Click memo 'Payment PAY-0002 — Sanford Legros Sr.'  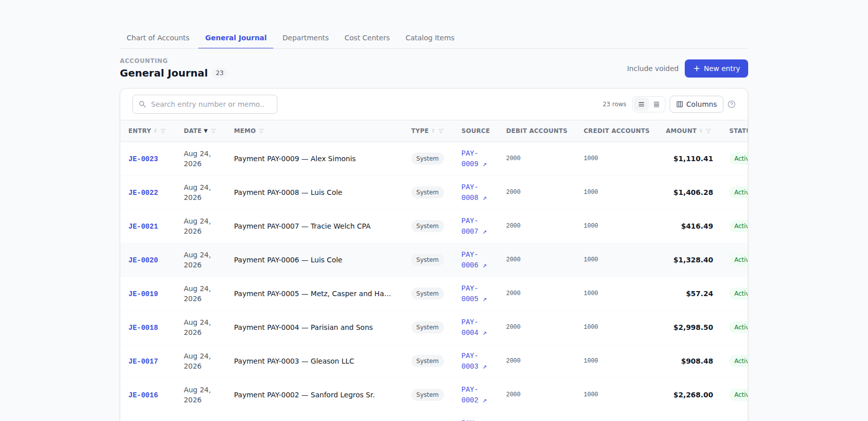tap(304, 395)
